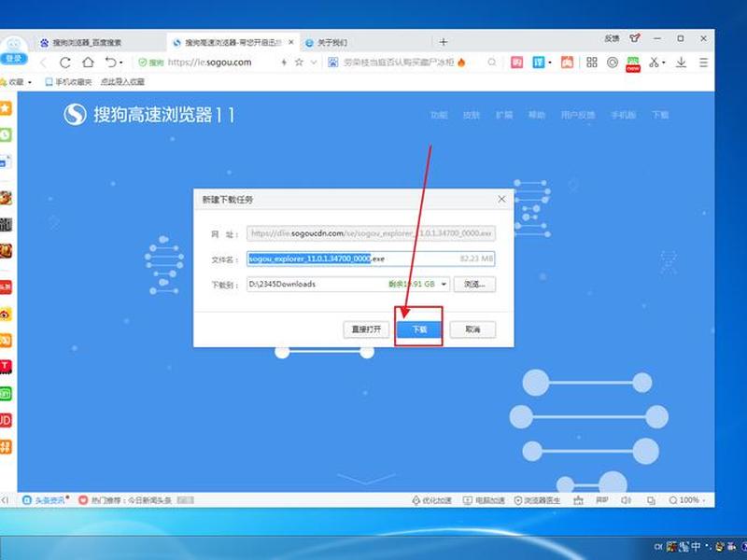Click the star bookmark icon in address bar
Screen dimensions: 747x560
click(299, 63)
